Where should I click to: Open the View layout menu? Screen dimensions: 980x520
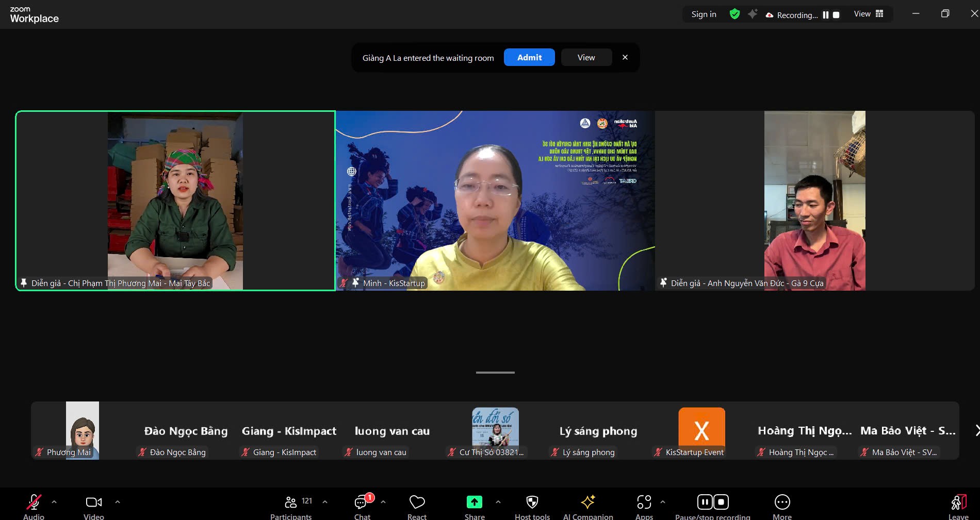869,14
